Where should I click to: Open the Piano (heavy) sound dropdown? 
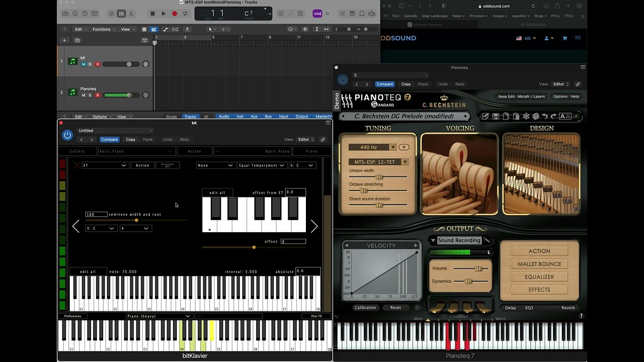click(x=159, y=316)
